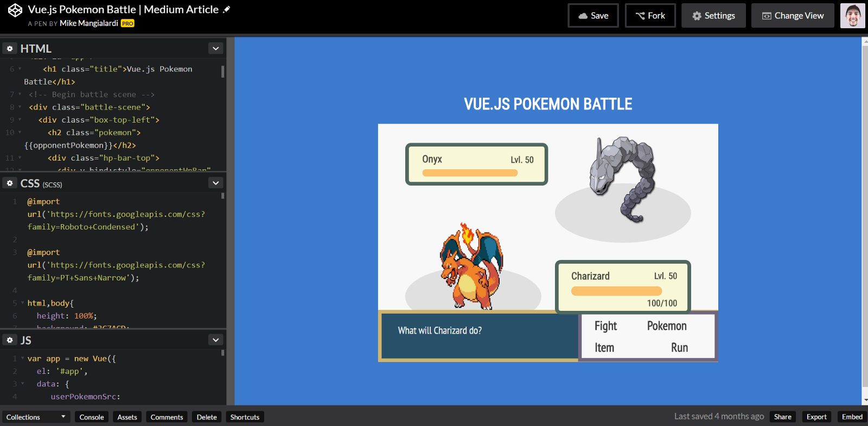Screen dimensions: 868x426
Task: Fold HTML line 11 hp-bar-top div
Action: (x=20, y=158)
